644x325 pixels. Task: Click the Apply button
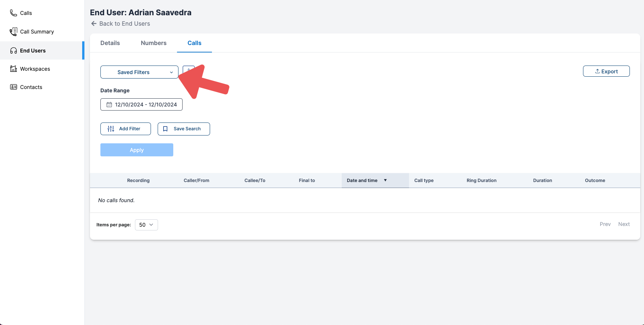click(137, 150)
